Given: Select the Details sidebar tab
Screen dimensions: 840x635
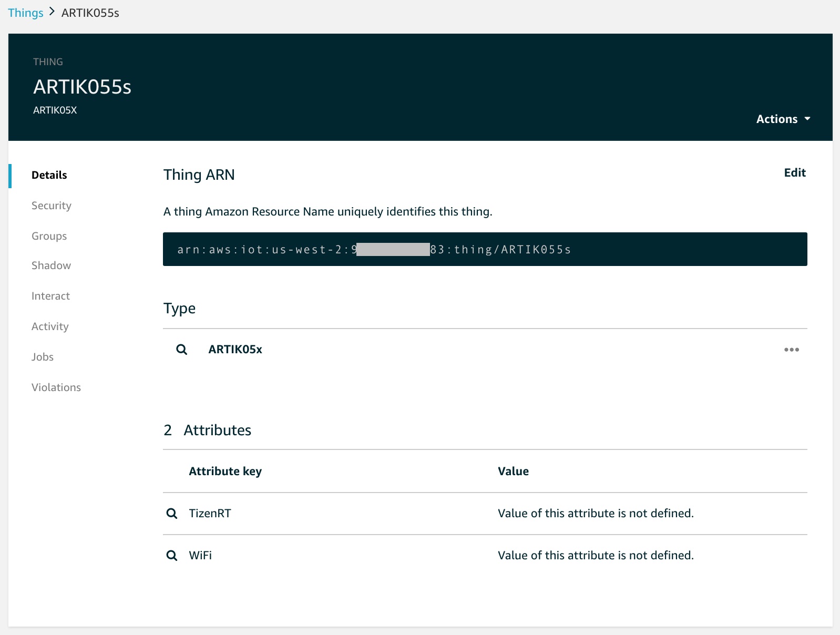Looking at the screenshot, I should click(49, 175).
